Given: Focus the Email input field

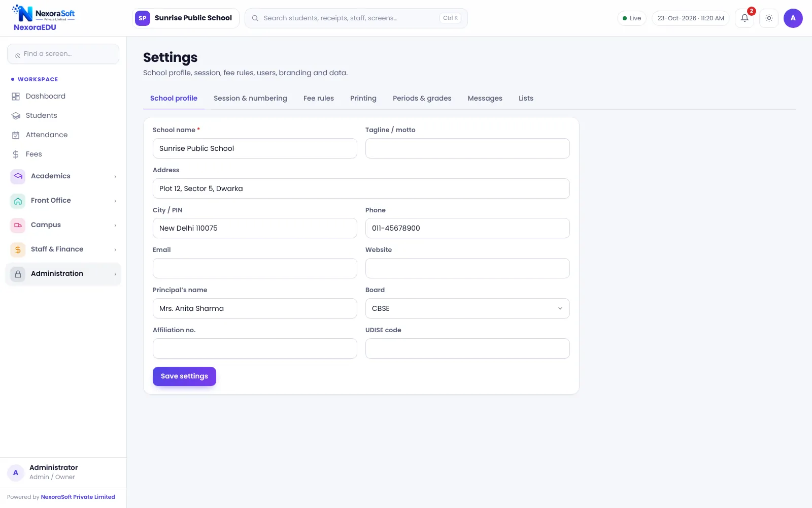Looking at the screenshot, I should (255, 268).
